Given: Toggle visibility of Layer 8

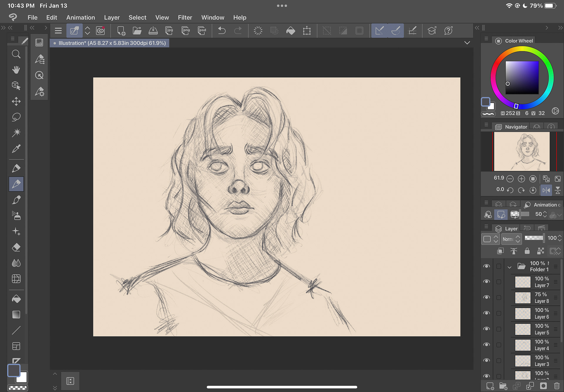Looking at the screenshot, I should pyautogui.click(x=487, y=297).
